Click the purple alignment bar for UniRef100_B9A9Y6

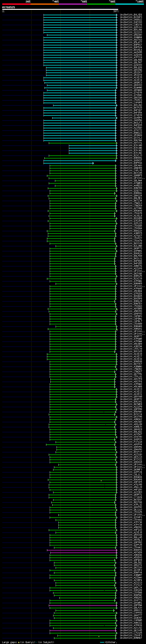(82, 550)
